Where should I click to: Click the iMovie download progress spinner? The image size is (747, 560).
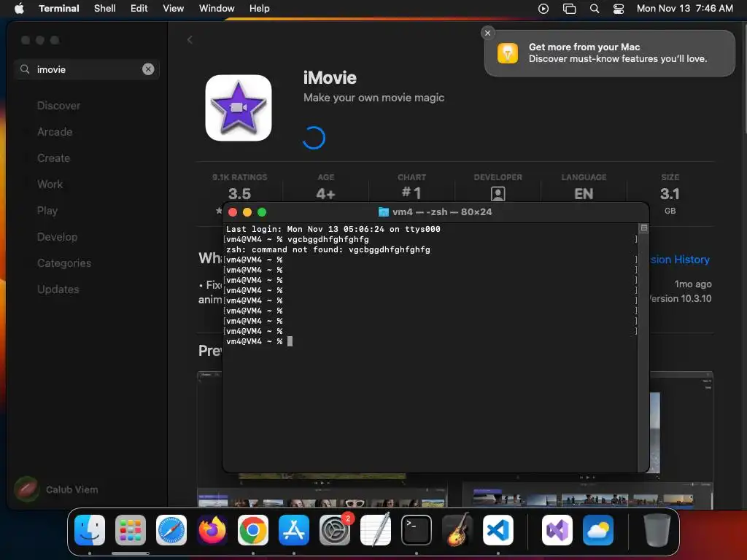tap(314, 138)
